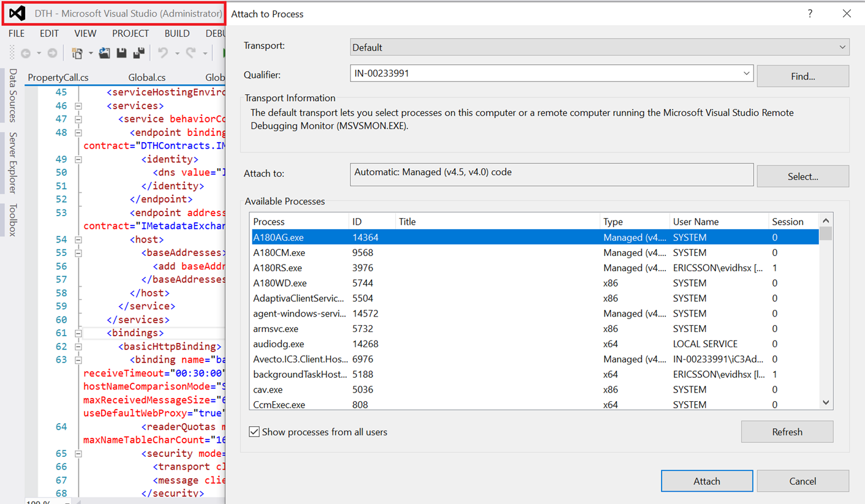
Task: Open the PROJECT menu
Action: point(130,34)
